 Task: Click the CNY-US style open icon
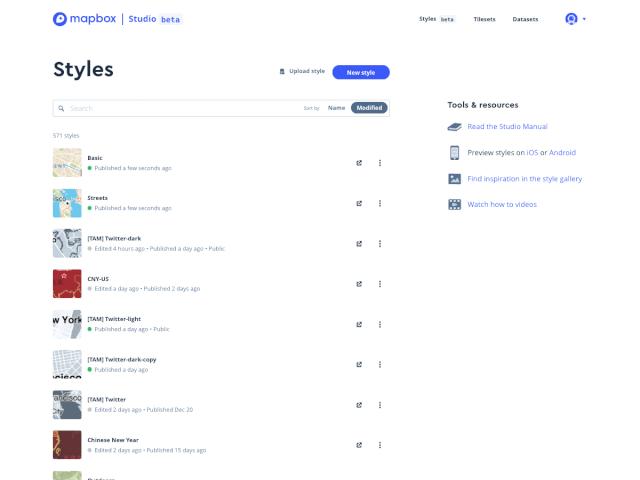pyautogui.click(x=359, y=284)
